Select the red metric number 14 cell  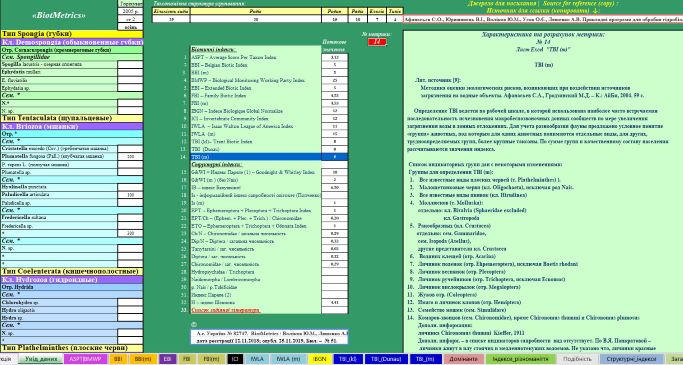click(x=377, y=42)
